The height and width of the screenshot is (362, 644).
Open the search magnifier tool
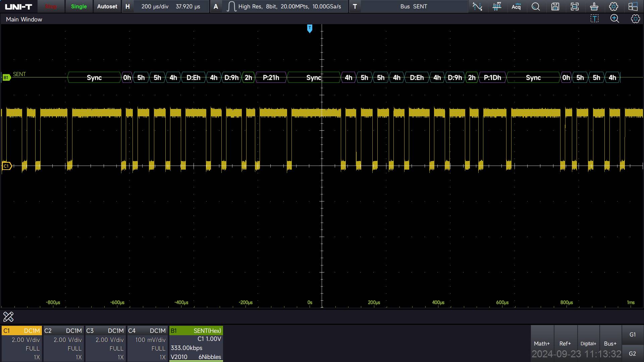click(x=536, y=6)
